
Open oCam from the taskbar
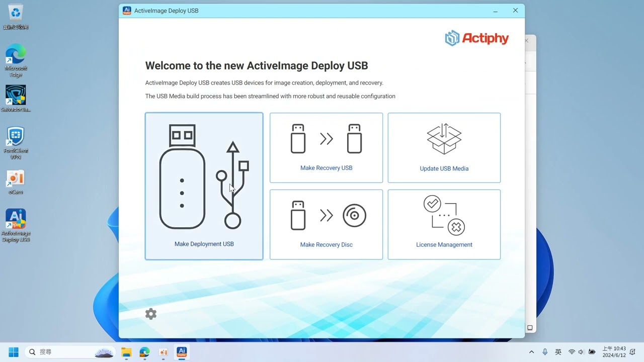(x=163, y=352)
